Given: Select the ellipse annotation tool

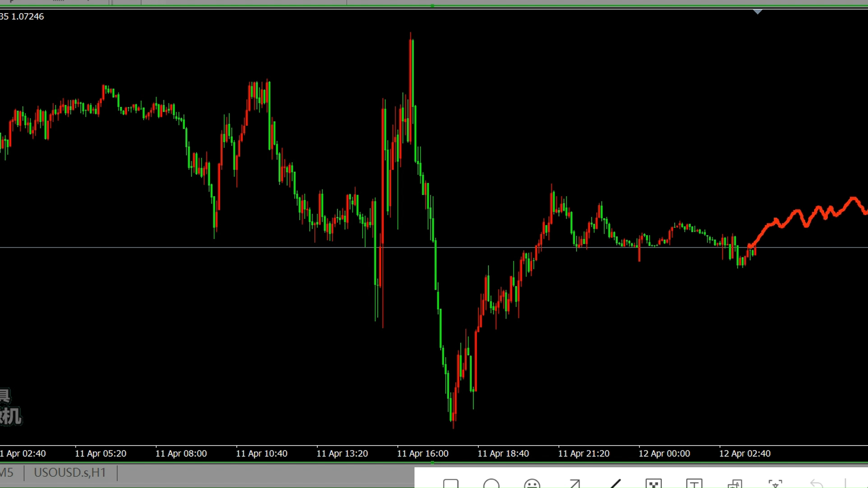Looking at the screenshot, I should coord(491,483).
